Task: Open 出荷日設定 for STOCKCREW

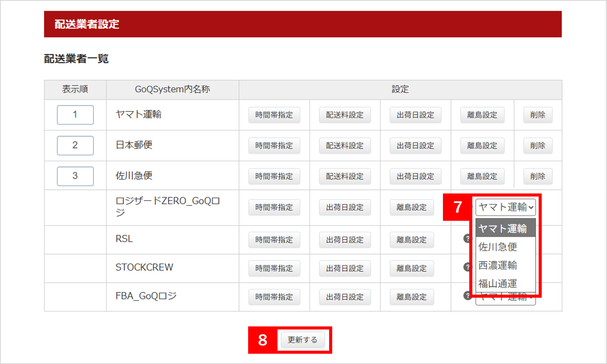Action: pyautogui.click(x=345, y=269)
